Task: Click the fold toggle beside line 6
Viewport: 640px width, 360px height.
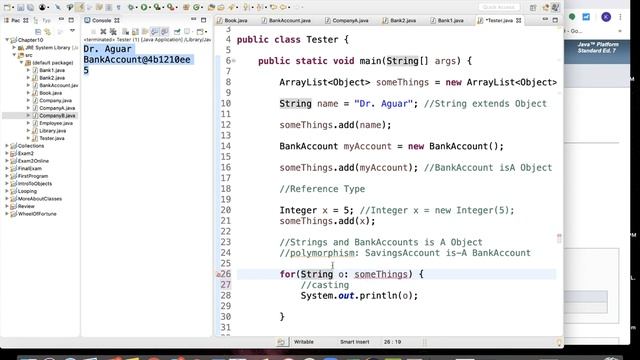Action: pyautogui.click(x=234, y=61)
